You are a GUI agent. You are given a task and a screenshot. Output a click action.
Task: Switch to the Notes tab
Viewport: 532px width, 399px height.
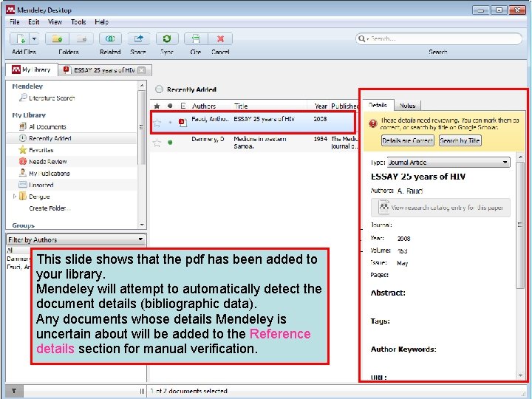[x=407, y=106]
